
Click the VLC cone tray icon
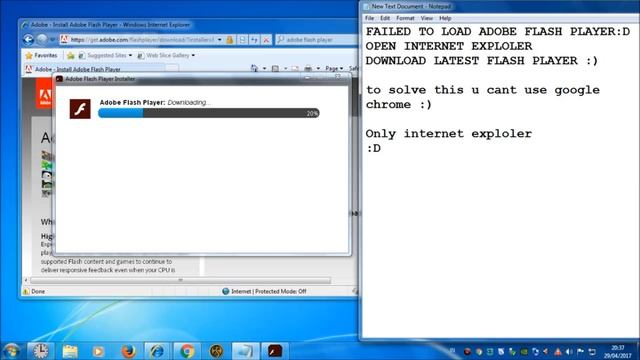pos(558,351)
